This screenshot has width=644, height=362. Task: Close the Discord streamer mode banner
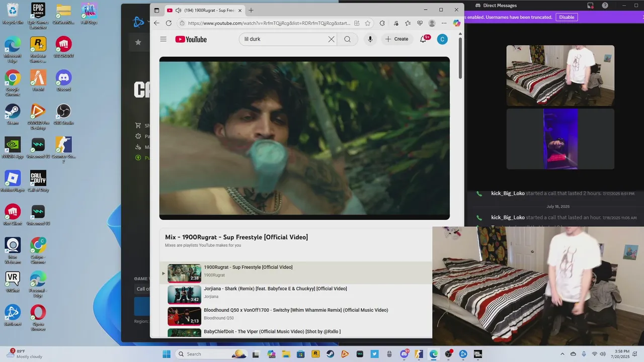[x=642, y=17]
